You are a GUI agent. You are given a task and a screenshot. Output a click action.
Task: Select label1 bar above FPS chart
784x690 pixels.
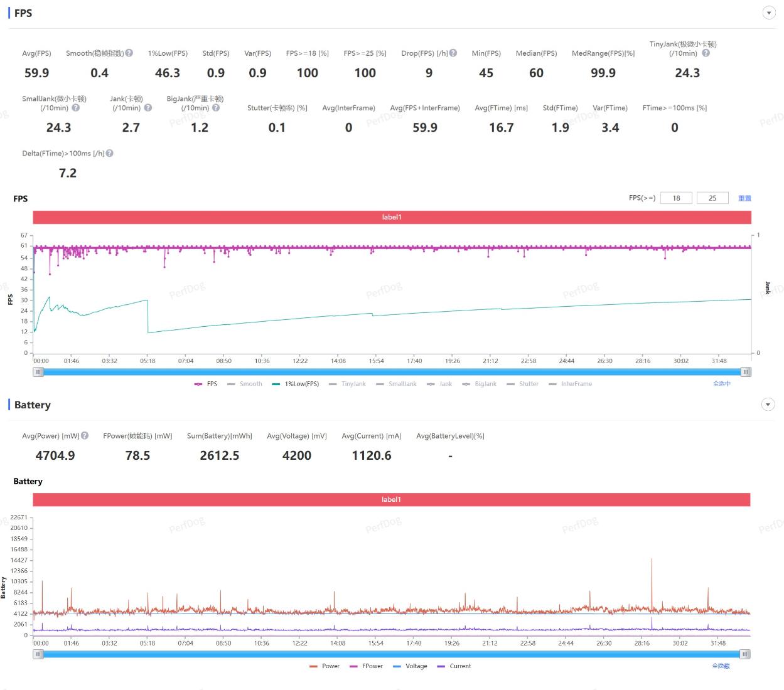392,217
